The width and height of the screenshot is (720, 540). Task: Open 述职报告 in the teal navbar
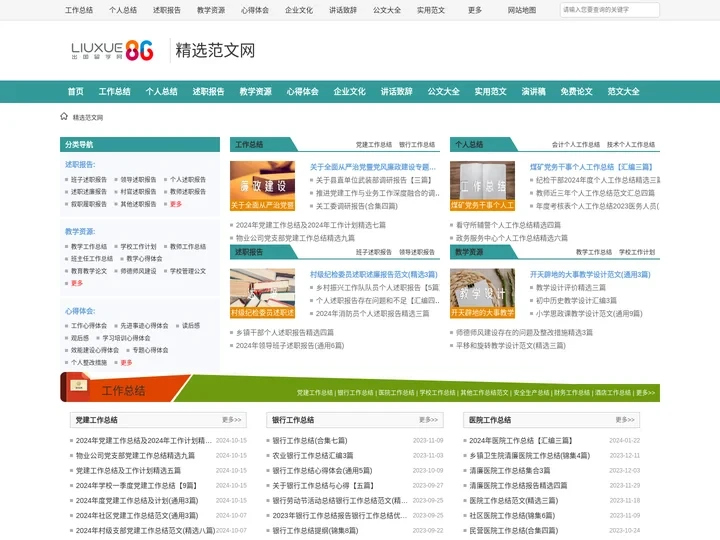[x=208, y=91]
